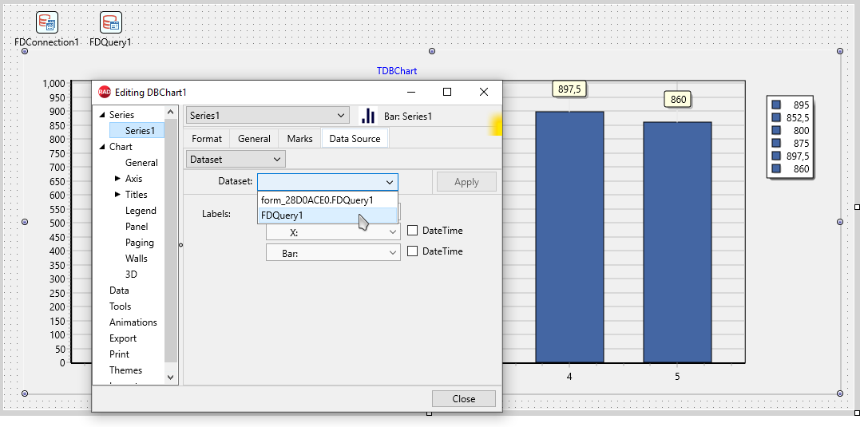
Task: Click the bar chart series type icon
Action: 368,116
